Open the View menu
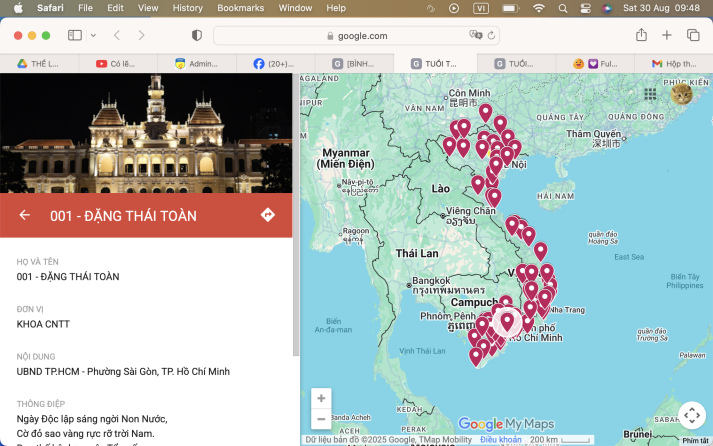The width and height of the screenshot is (713, 446). (x=148, y=8)
